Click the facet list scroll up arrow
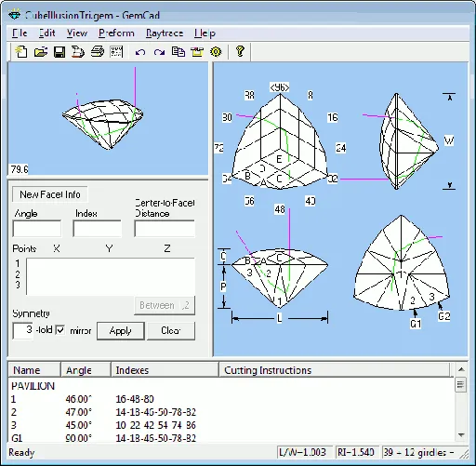This screenshot has height=466, width=476. [x=461, y=369]
